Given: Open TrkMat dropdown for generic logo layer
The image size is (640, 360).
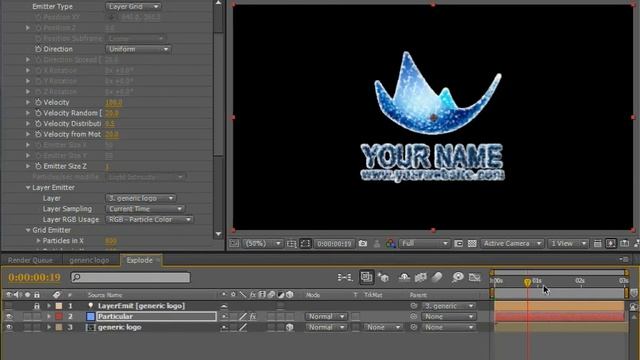Looking at the screenshot, I should click(382, 327).
